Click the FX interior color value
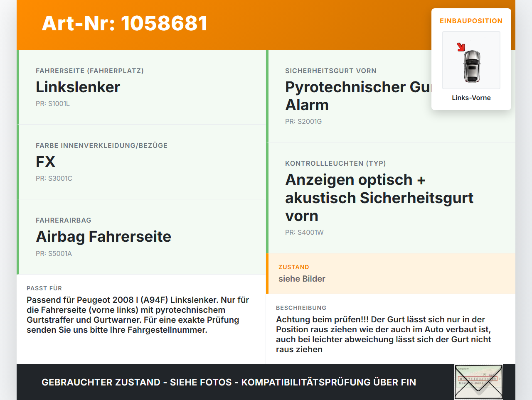Image resolution: width=532 pixels, height=400 pixels. click(x=45, y=162)
